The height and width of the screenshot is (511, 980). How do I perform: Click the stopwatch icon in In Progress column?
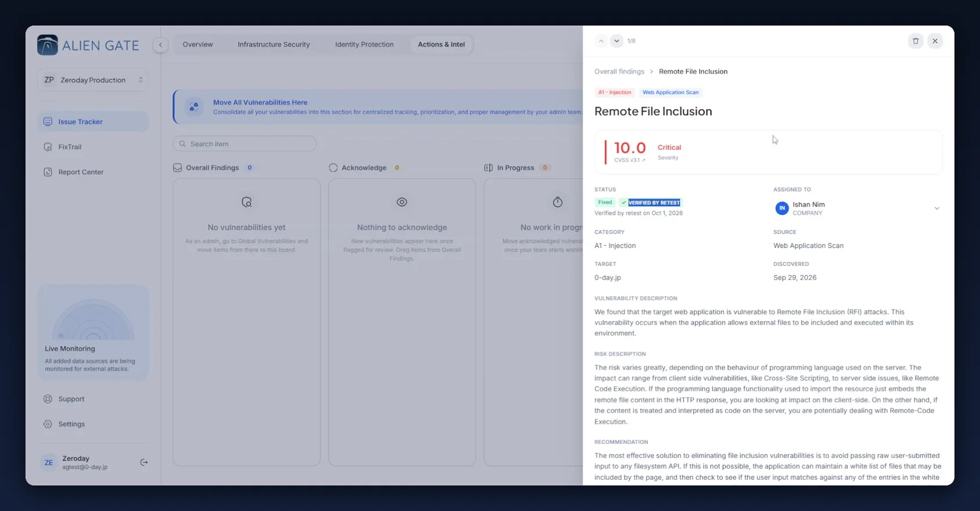[x=557, y=202]
